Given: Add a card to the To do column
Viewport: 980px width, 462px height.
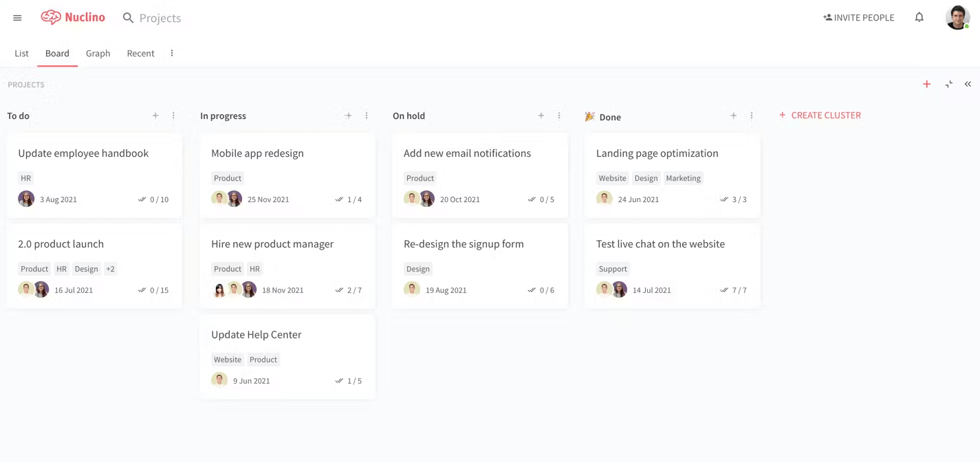Looking at the screenshot, I should coord(155,115).
